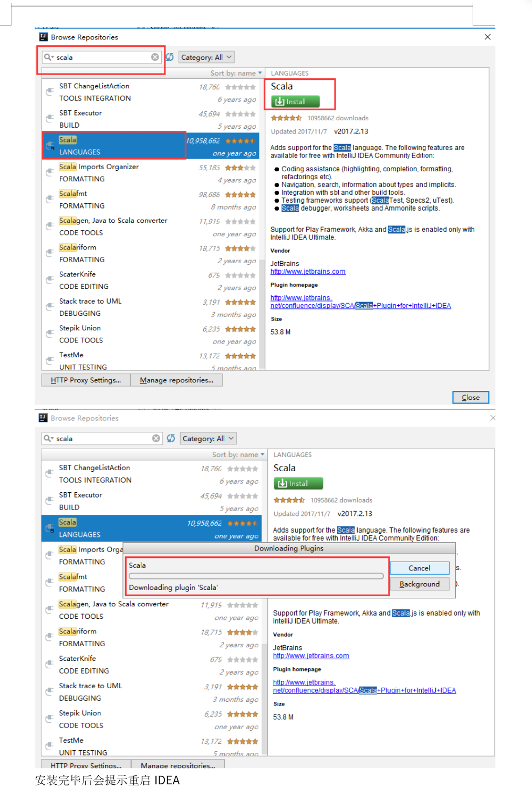Select Scala LANGUAGES row in lower dialog
The width and height of the screenshot is (532, 788).
[x=151, y=528]
